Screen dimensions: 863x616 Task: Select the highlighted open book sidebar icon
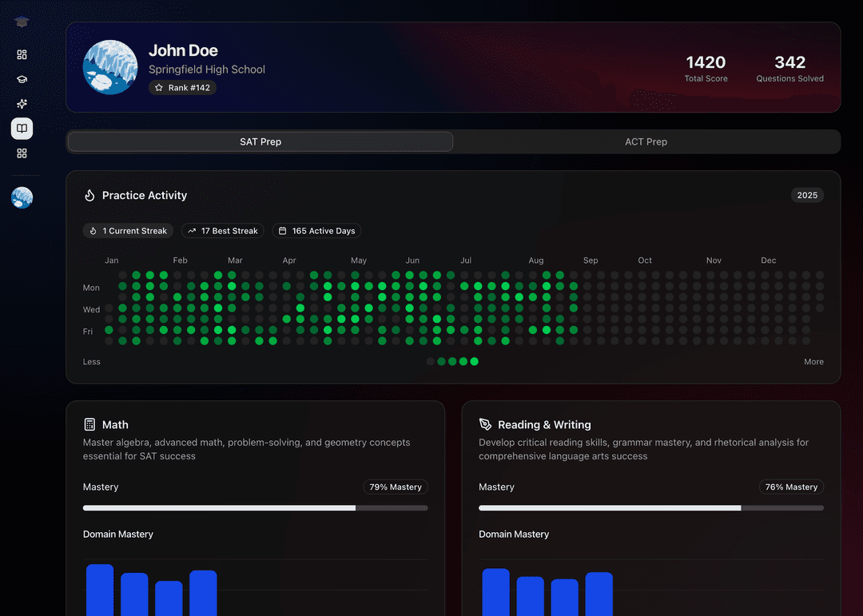tap(22, 129)
